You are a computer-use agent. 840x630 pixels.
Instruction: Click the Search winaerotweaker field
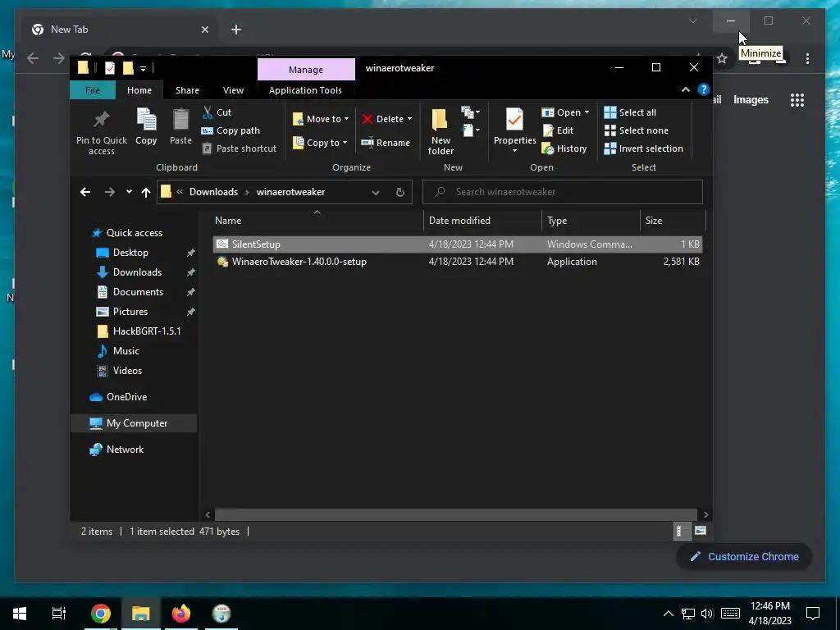(x=563, y=192)
